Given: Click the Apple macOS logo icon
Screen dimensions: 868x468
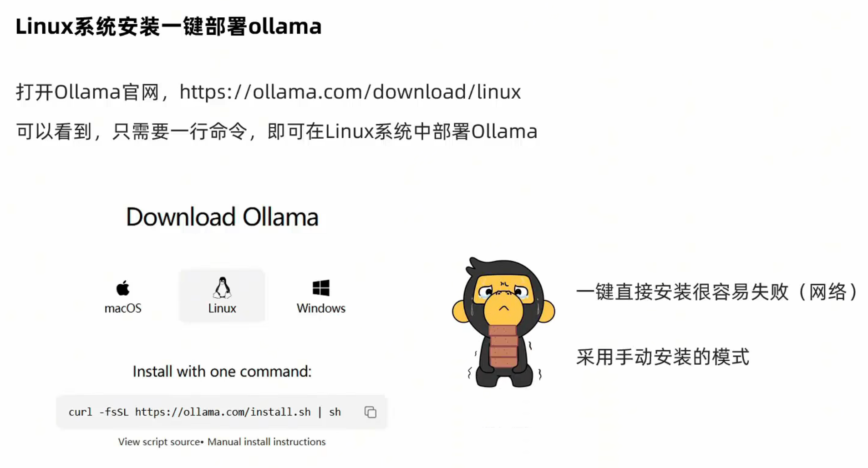Looking at the screenshot, I should [x=123, y=288].
